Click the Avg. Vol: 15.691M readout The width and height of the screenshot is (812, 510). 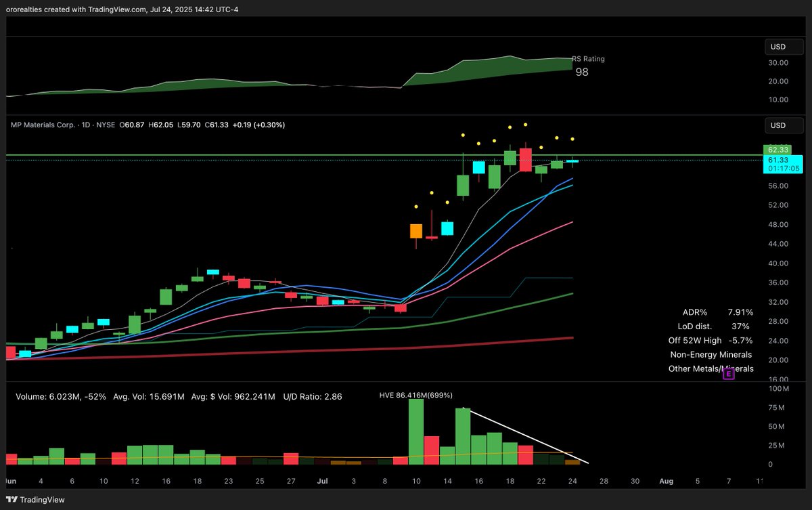pyautogui.click(x=149, y=396)
